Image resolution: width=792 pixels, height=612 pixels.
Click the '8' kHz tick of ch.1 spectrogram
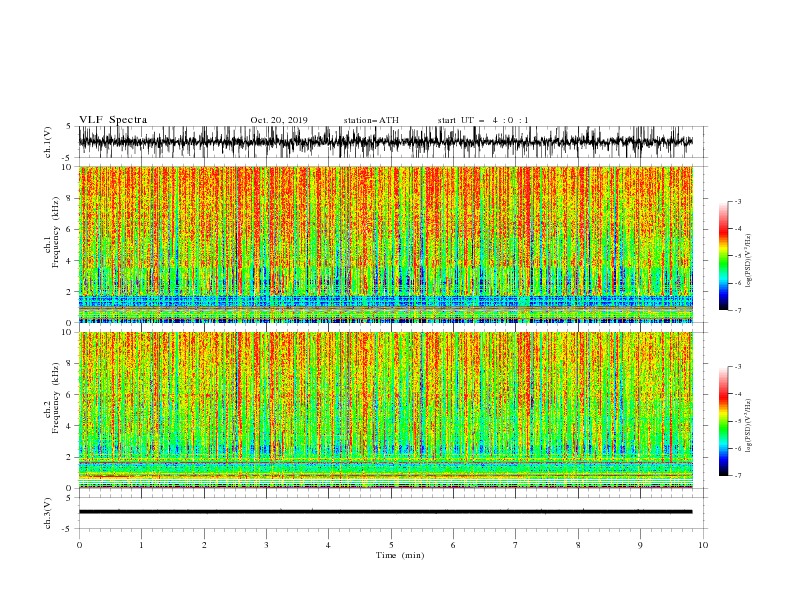coord(70,198)
